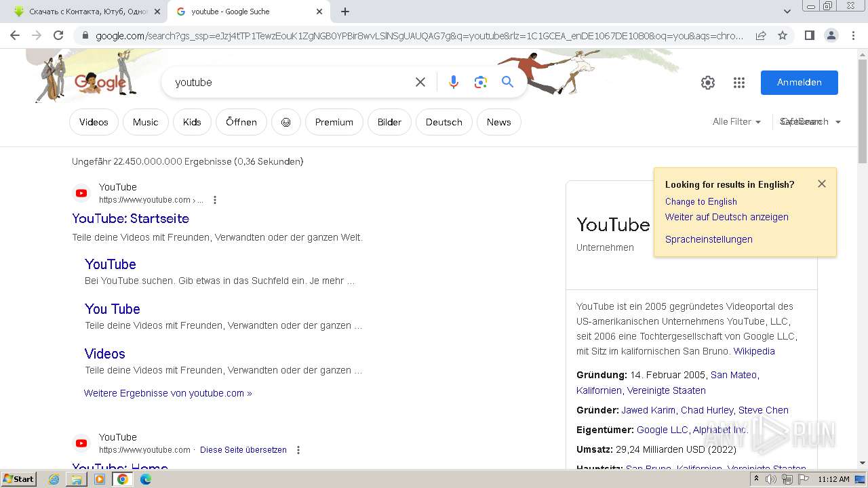Click Chad Hurley founder link

click(x=707, y=410)
